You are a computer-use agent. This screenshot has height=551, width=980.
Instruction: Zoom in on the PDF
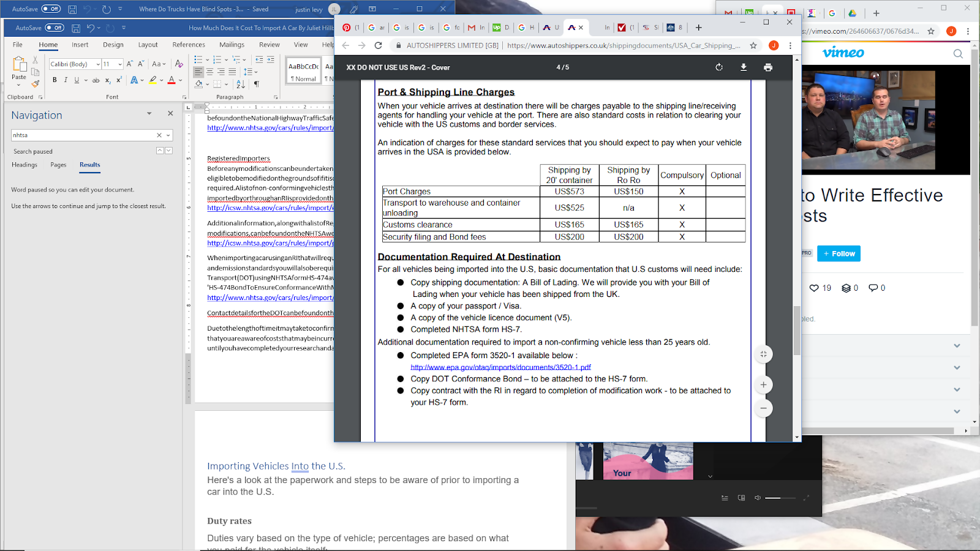(763, 385)
